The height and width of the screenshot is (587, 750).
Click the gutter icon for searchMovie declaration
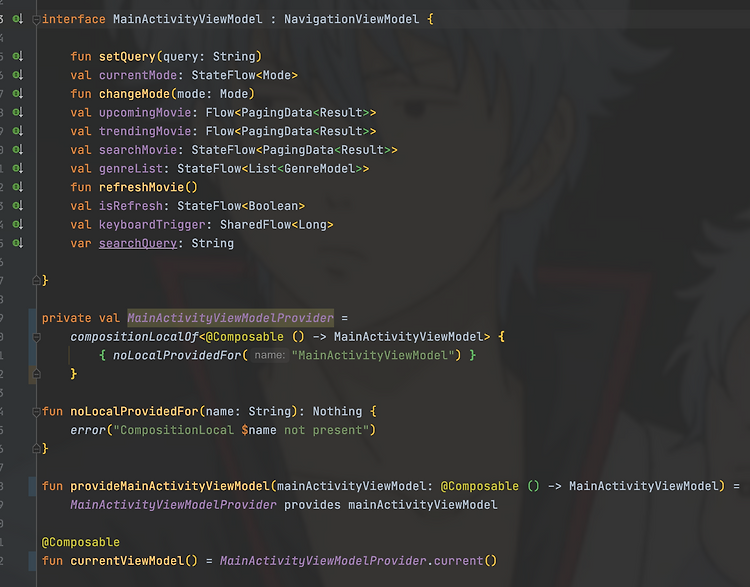18,150
